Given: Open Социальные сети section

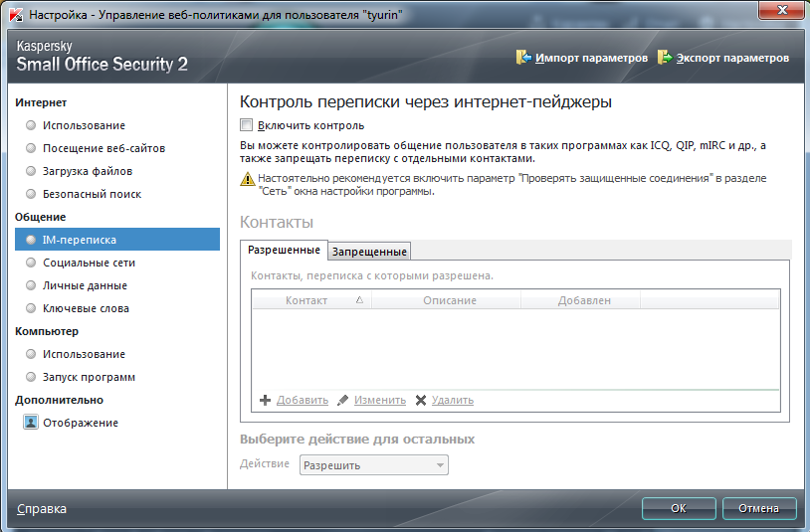Looking at the screenshot, I should point(89,263).
